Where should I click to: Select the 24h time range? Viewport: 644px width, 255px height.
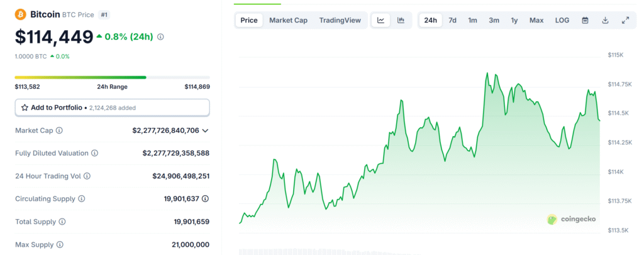coord(430,20)
